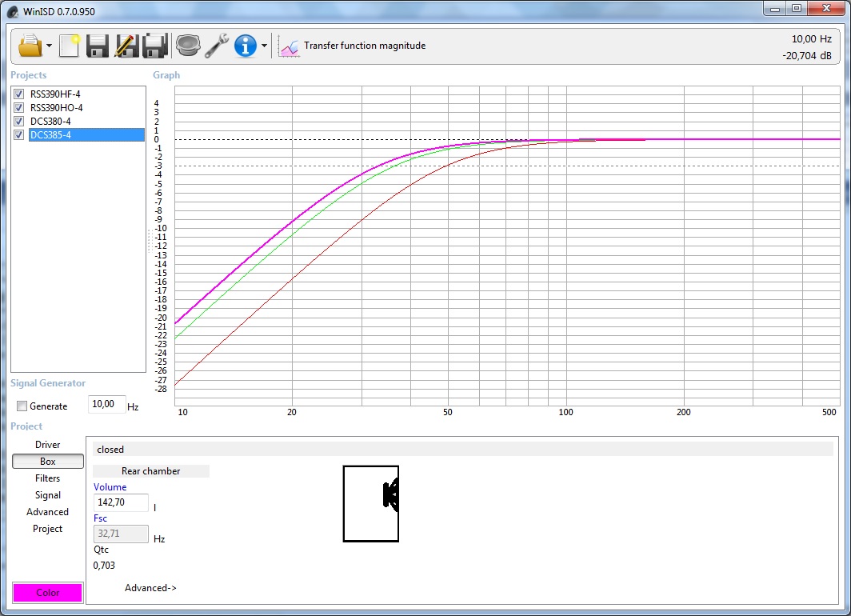Open options via wrench icon
The image size is (851, 616).
pyautogui.click(x=217, y=46)
